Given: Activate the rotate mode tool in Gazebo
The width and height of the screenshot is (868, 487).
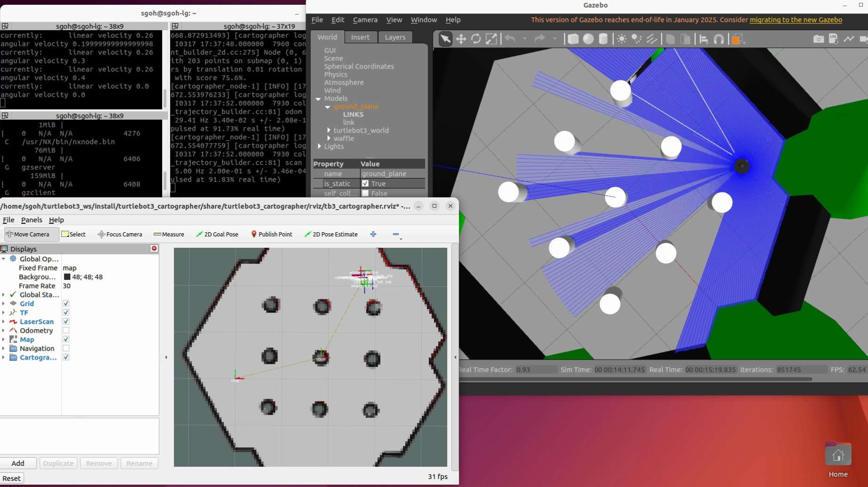Looking at the screenshot, I should pos(476,39).
